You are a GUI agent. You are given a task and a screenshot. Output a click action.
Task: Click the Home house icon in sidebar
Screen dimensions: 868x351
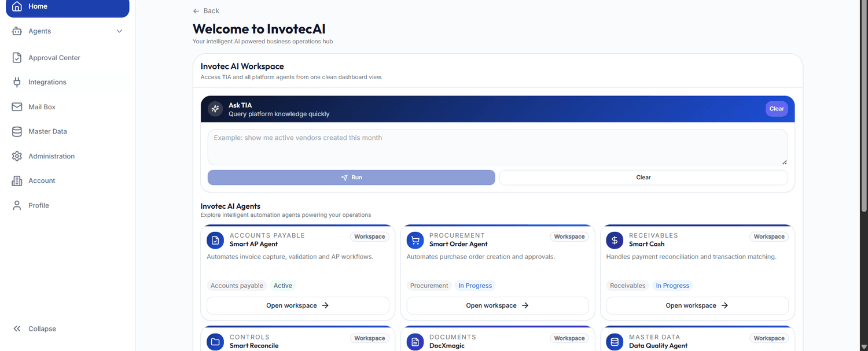17,6
